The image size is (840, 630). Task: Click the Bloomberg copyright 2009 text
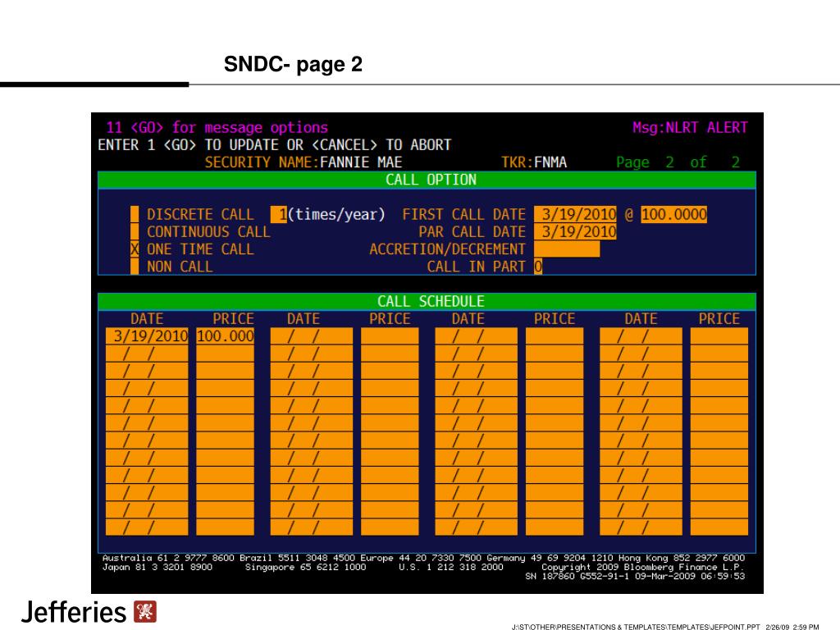(643, 567)
